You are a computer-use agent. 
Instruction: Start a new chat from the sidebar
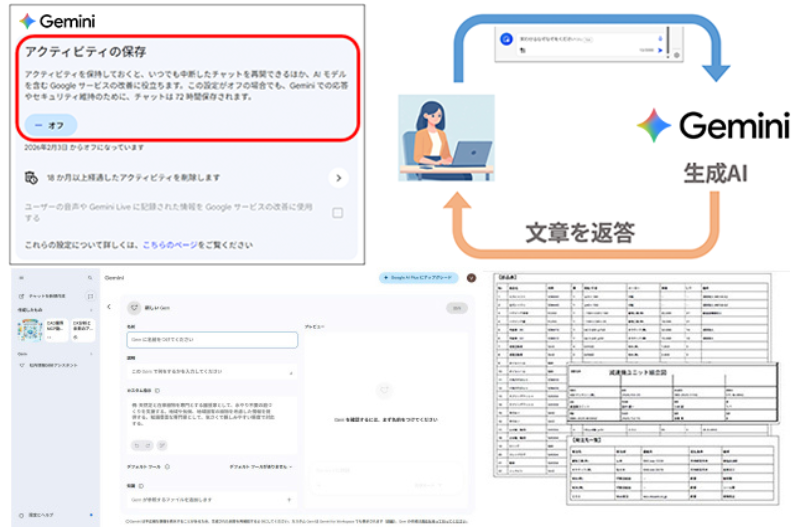(43, 296)
